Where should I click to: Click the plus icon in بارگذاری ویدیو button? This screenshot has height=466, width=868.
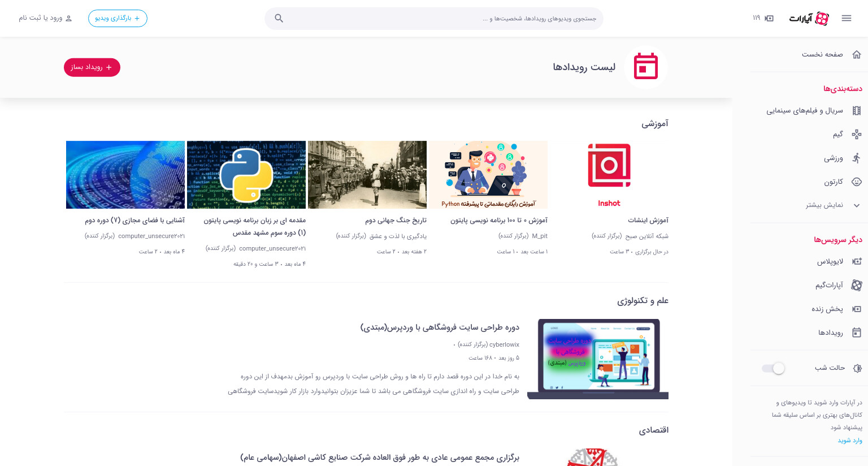pyautogui.click(x=137, y=18)
